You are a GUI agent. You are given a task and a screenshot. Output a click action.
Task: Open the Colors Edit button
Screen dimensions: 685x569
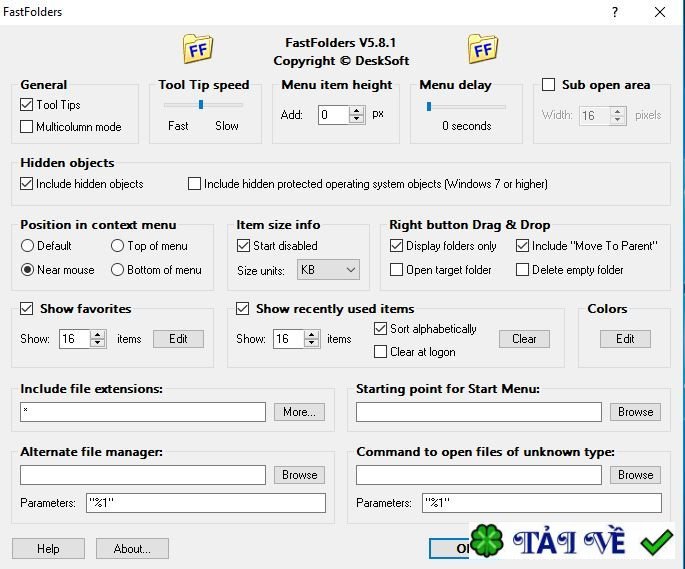(625, 339)
